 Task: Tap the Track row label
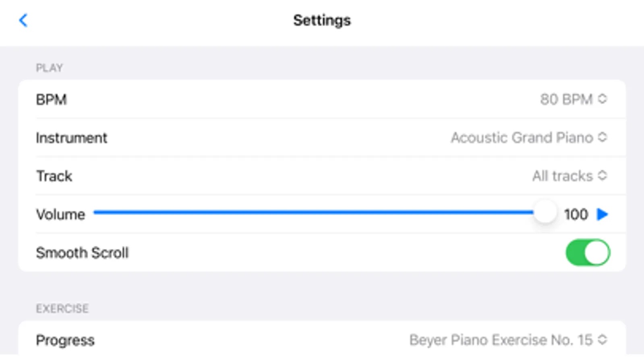[x=54, y=176]
